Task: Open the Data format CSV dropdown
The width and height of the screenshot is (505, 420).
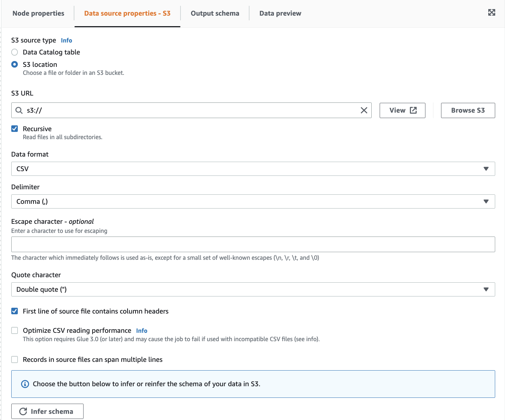Action: pos(253,169)
